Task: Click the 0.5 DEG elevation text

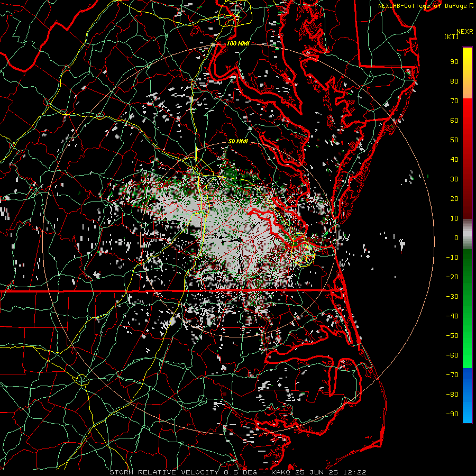Action: point(240,472)
